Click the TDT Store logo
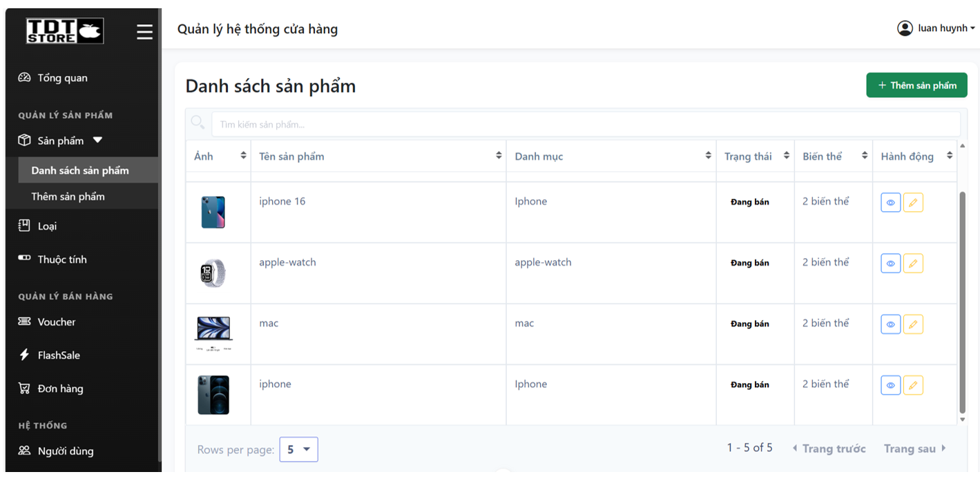Viewport: 980px width, 481px height. pyautogui.click(x=65, y=31)
